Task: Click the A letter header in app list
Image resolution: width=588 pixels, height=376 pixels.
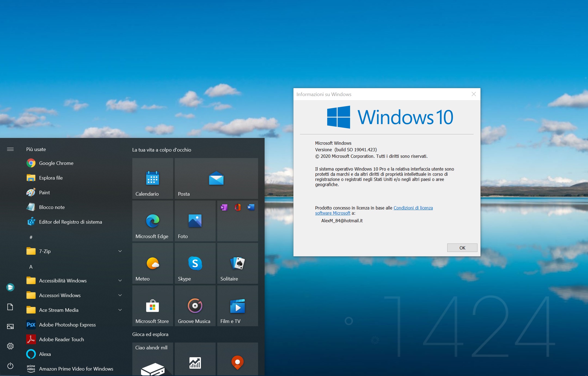Action: click(31, 267)
